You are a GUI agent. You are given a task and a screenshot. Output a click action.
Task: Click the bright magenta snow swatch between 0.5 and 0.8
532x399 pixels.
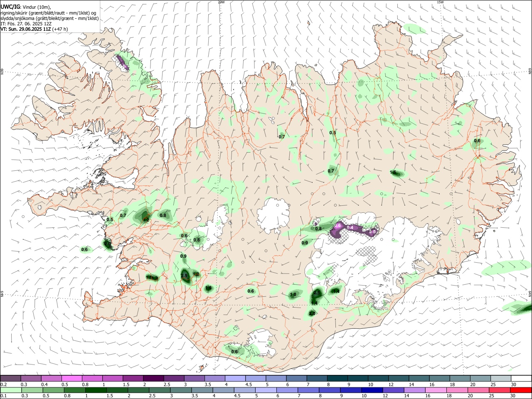pos(71,378)
